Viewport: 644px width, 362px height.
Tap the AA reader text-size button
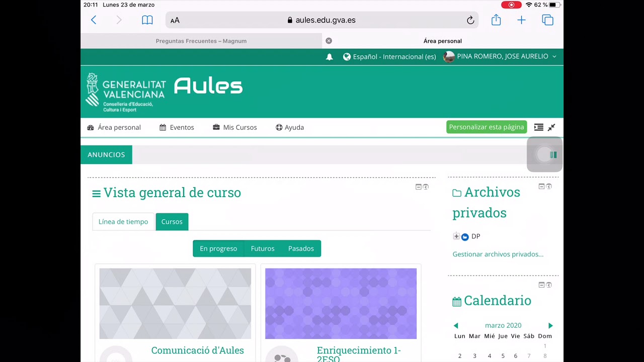[x=175, y=21]
